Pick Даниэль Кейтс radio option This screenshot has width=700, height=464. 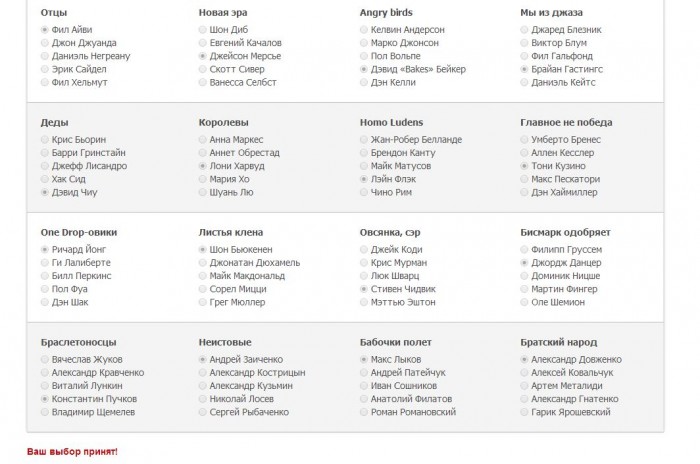[525, 82]
